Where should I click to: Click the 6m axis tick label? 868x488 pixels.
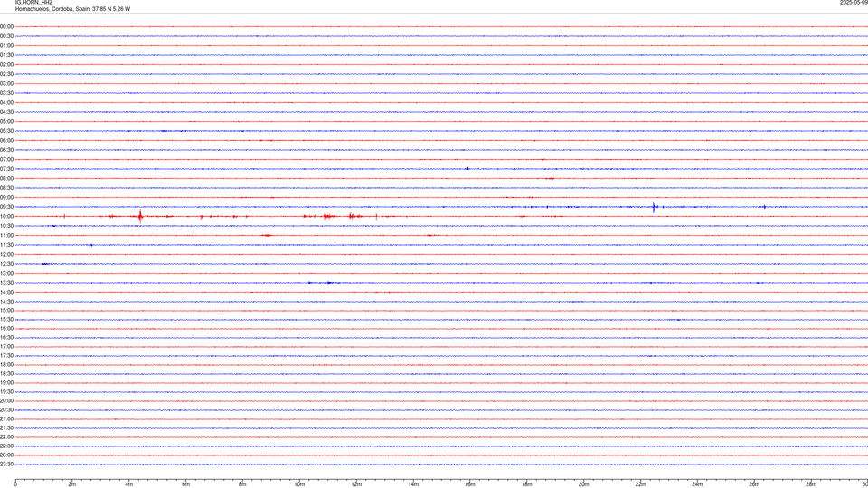click(186, 484)
